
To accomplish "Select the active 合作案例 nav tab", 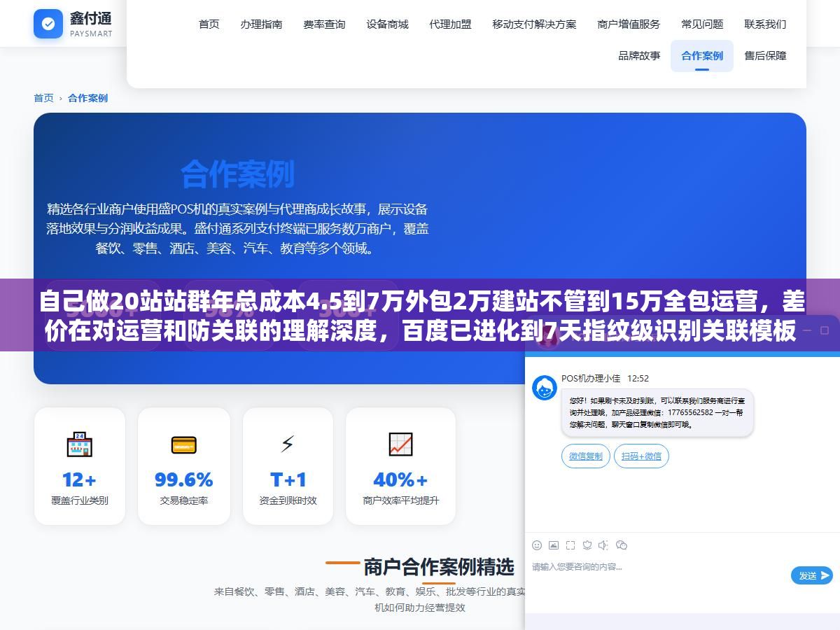I will coord(702,55).
